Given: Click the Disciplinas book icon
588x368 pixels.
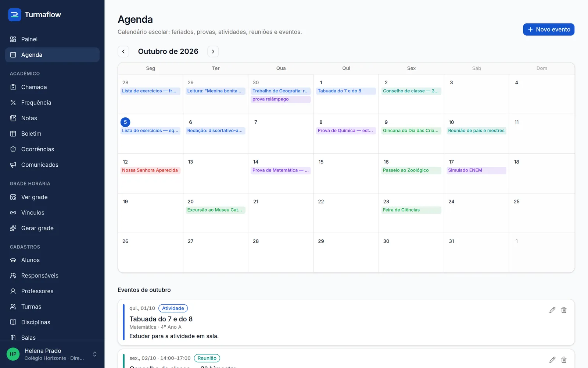Looking at the screenshot, I should [13, 322].
